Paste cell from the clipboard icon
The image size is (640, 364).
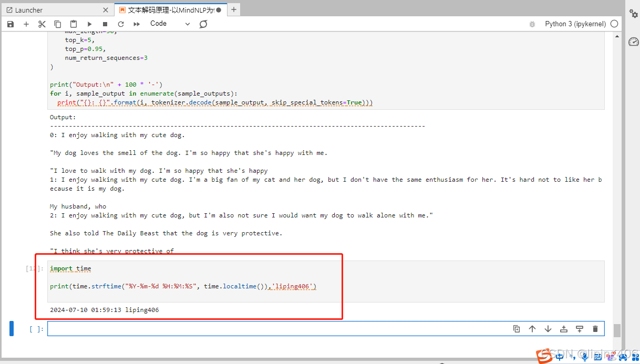click(x=74, y=24)
